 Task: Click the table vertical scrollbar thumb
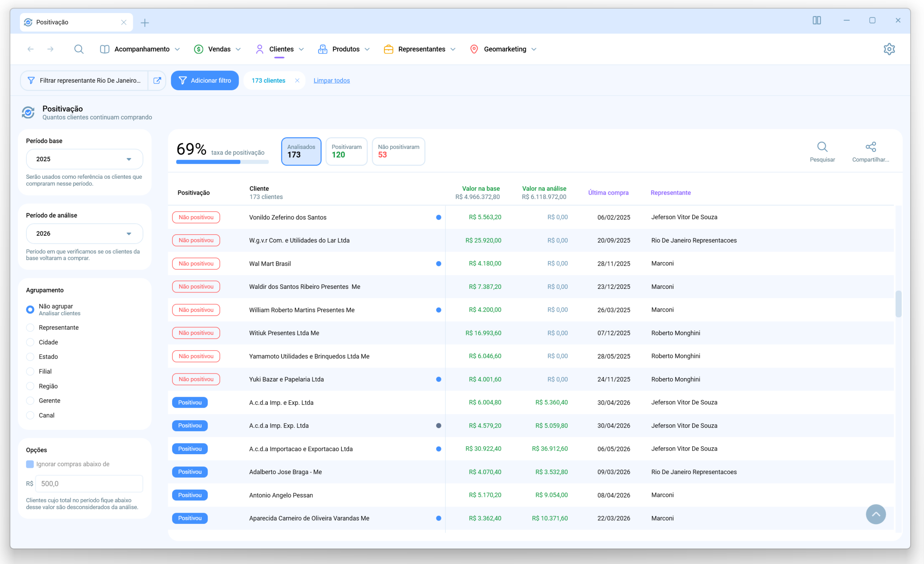coord(898,304)
